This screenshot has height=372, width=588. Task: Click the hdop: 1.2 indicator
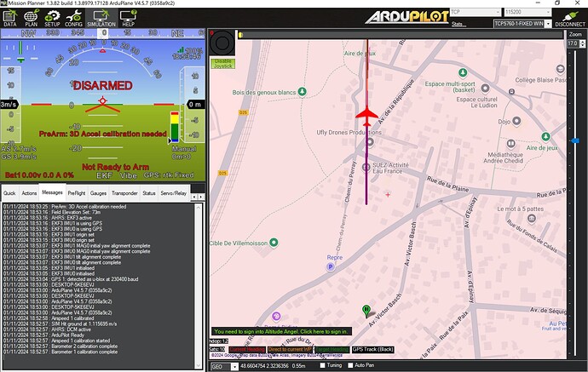(x=218, y=341)
